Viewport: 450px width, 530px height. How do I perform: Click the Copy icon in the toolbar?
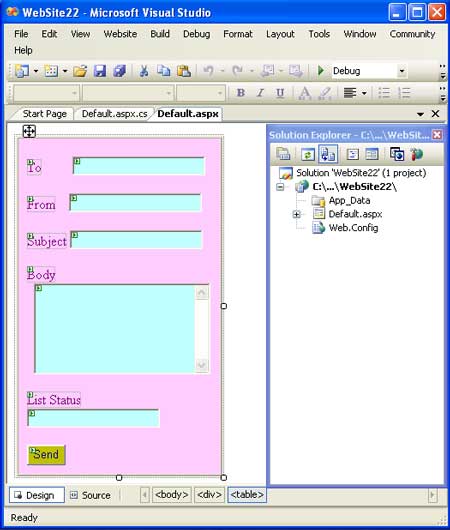coord(164,71)
